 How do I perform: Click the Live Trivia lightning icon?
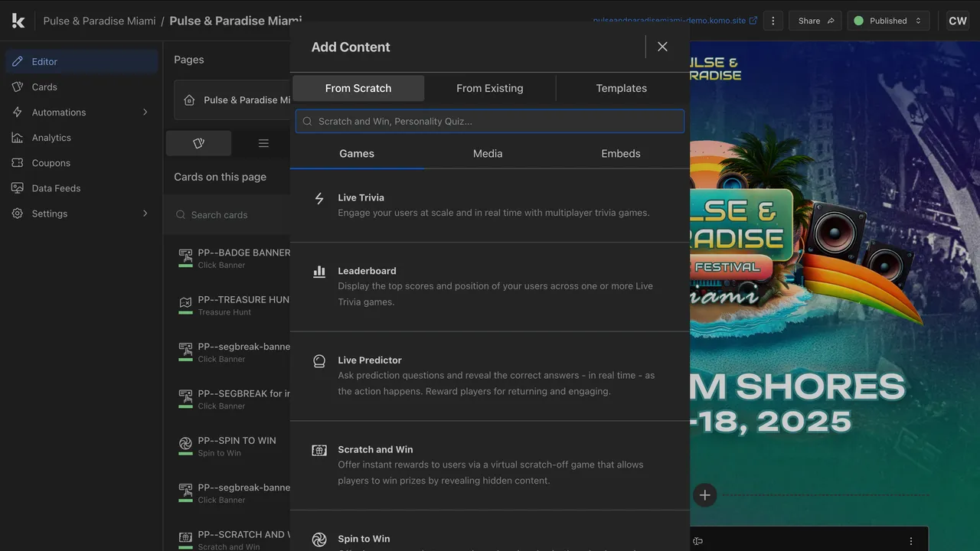[319, 198]
